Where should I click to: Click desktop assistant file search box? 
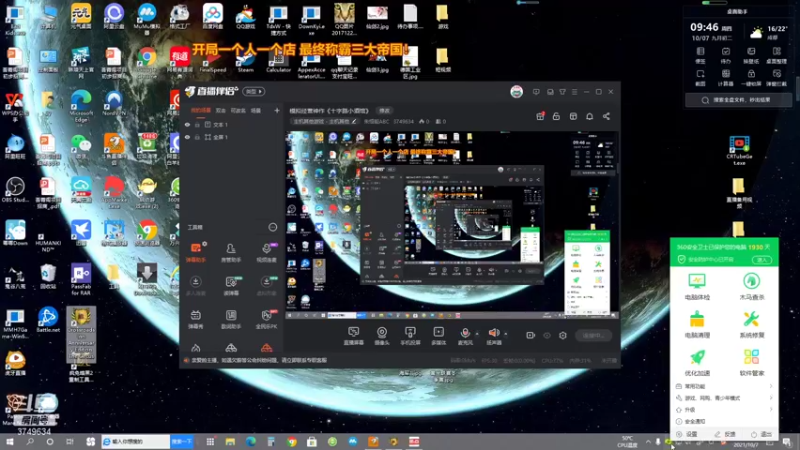pyautogui.click(x=738, y=100)
